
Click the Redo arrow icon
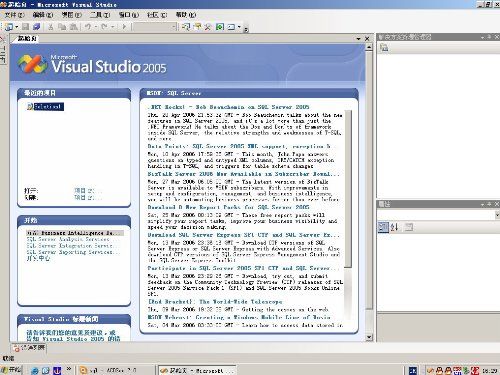pos(104,27)
